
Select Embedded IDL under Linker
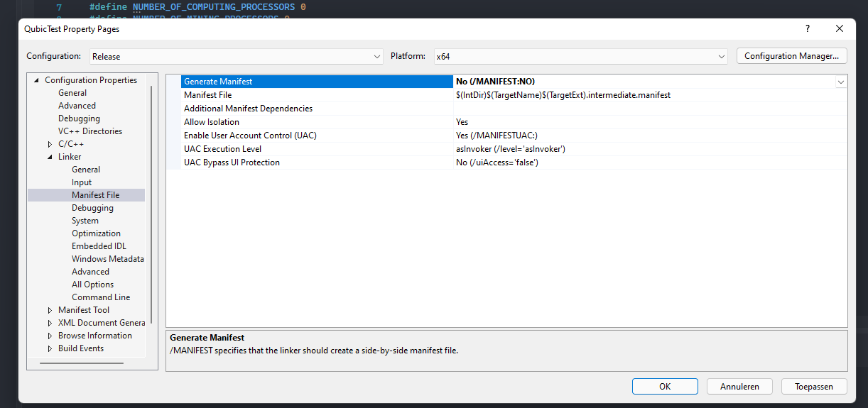coord(99,246)
